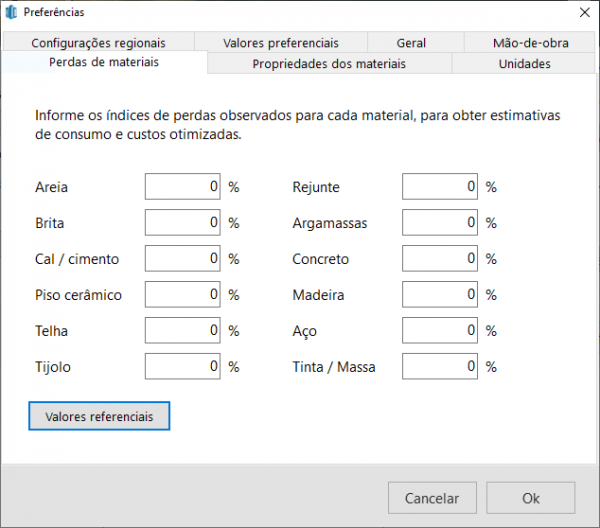Viewport: 600px width, 528px height.
Task: Open the Valores preferenciais tab
Action: 281,43
